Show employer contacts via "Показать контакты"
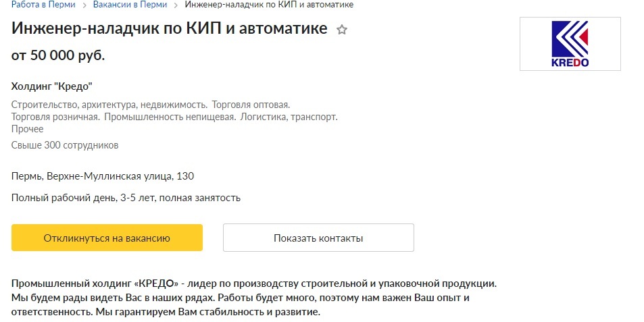 (x=318, y=238)
